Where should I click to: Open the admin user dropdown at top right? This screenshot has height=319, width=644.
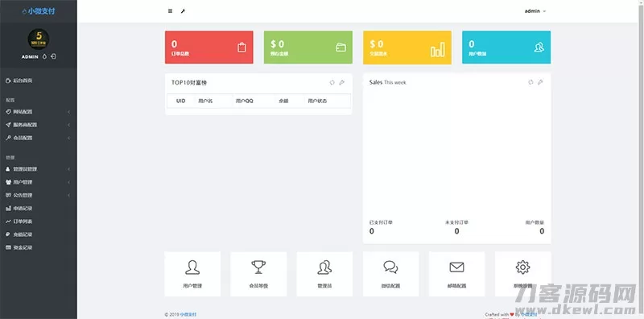pos(535,11)
